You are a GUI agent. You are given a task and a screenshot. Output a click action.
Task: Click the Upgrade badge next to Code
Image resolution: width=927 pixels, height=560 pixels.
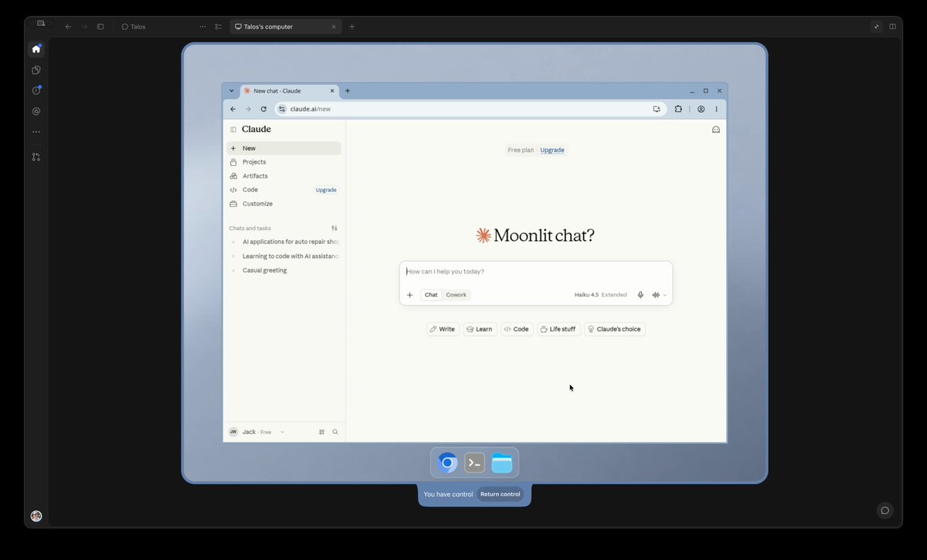326,190
